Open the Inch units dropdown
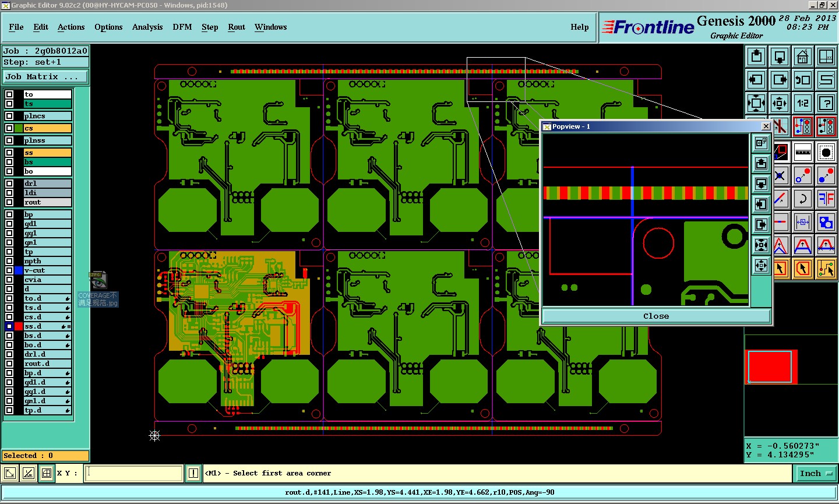Image resolution: width=839 pixels, height=504 pixels. (816, 473)
